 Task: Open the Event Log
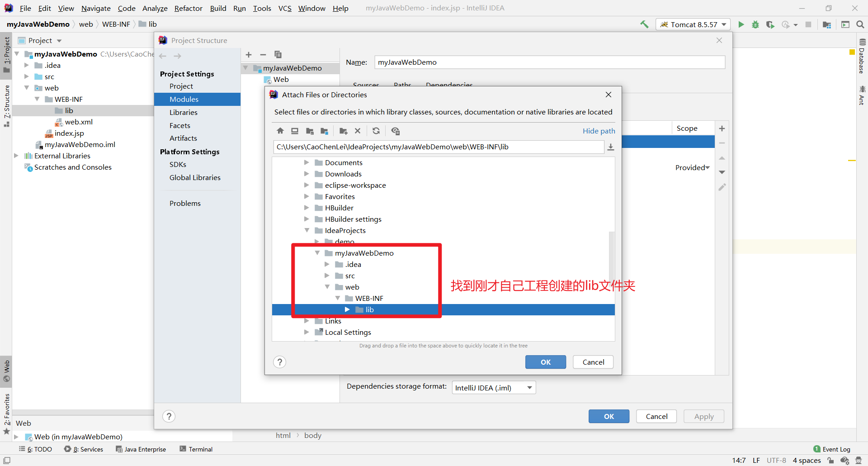pyautogui.click(x=832, y=449)
